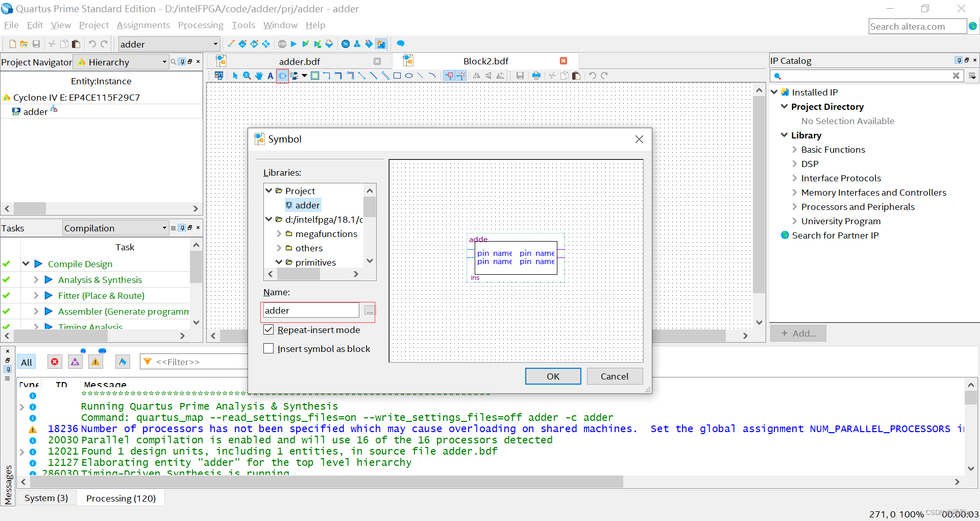Toggle the Repeat-insert mode checkbox
The image size is (980, 521).
(x=268, y=330)
